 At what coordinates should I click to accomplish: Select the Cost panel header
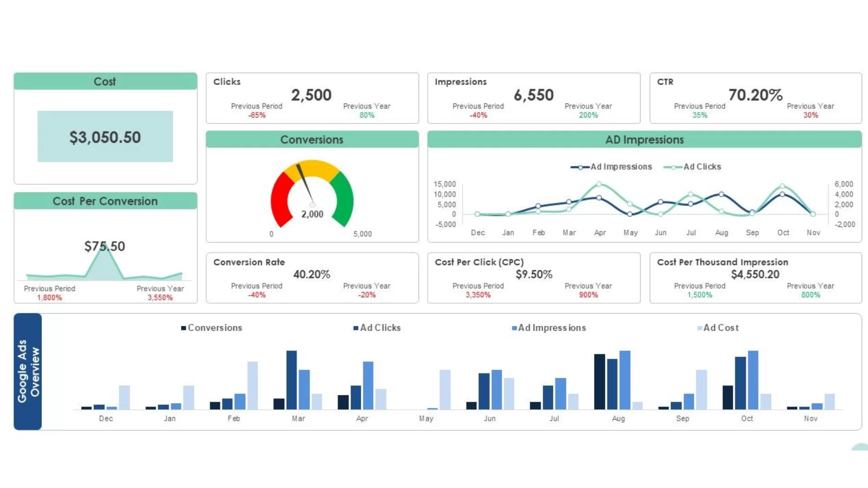tap(105, 81)
